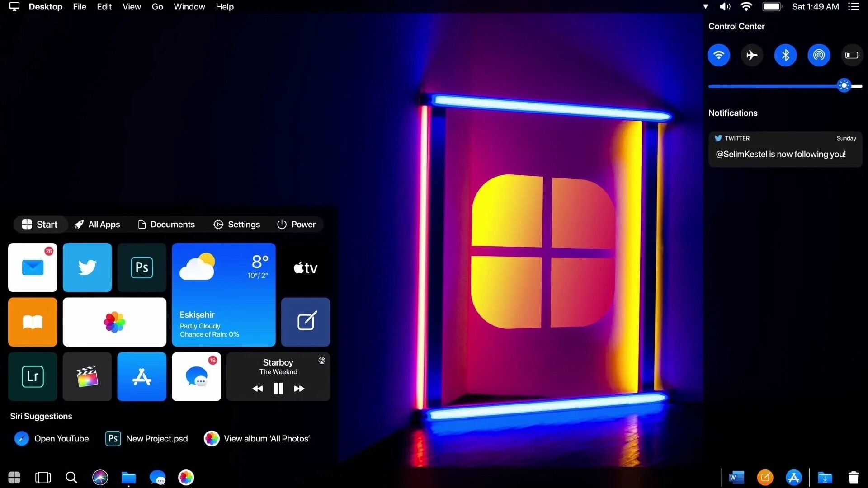Screen dimensions: 868x488
Task: Toggle Bluetooth in Control Center
Action: tap(786, 55)
